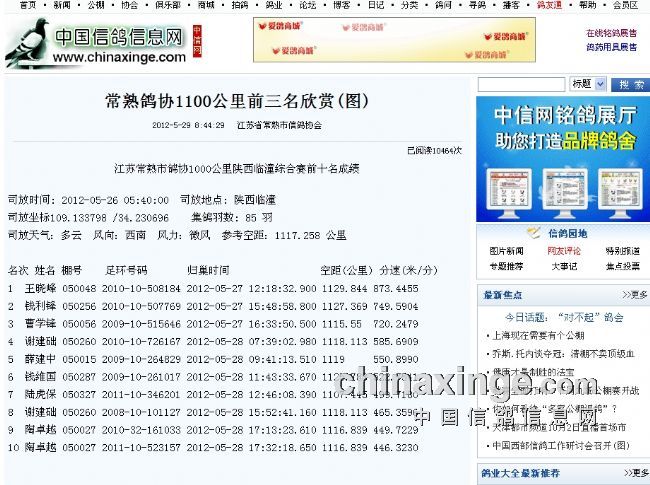Viewport: 650px width, 485px height.
Task: Click the pigeon logo of 中国信鸽信息网
Action: click(x=27, y=41)
